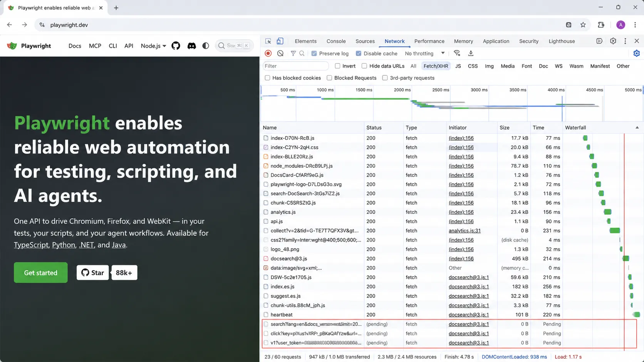The width and height of the screenshot is (644, 362).
Task: Click the Waterfall column sort arrow
Action: (x=637, y=128)
